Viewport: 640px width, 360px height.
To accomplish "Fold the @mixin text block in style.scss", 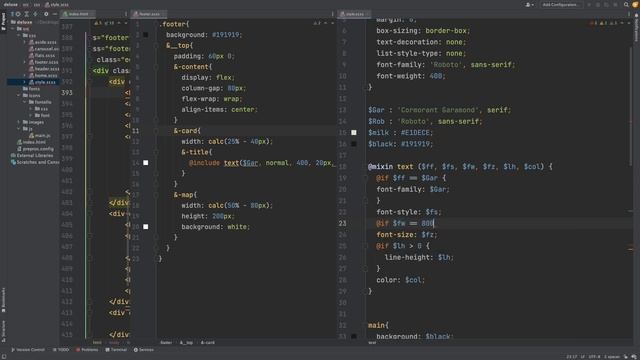I will (x=366, y=167).
